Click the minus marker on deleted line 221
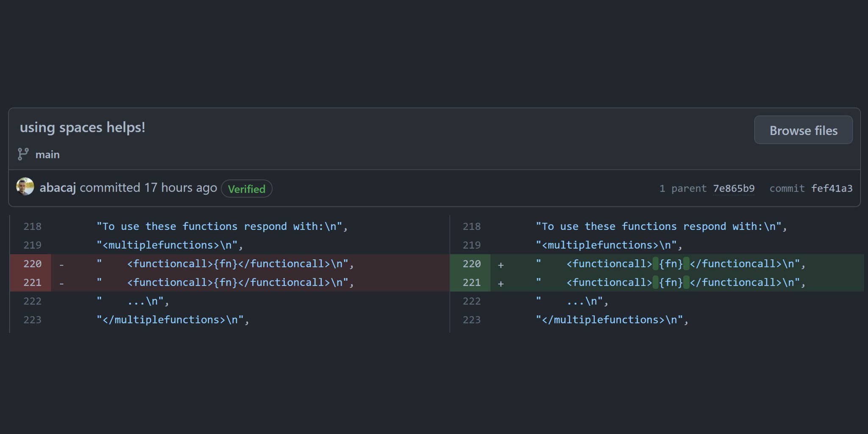This screenshot has height=434, width=868. (61, 283)
